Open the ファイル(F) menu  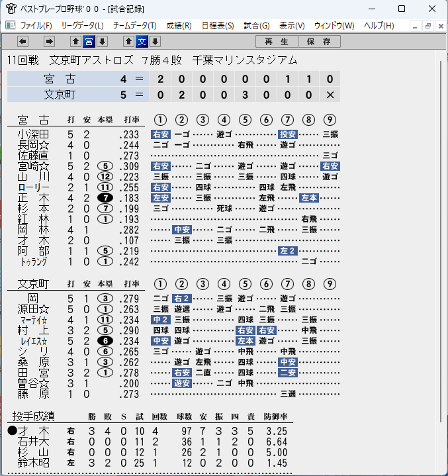point(36,26)
